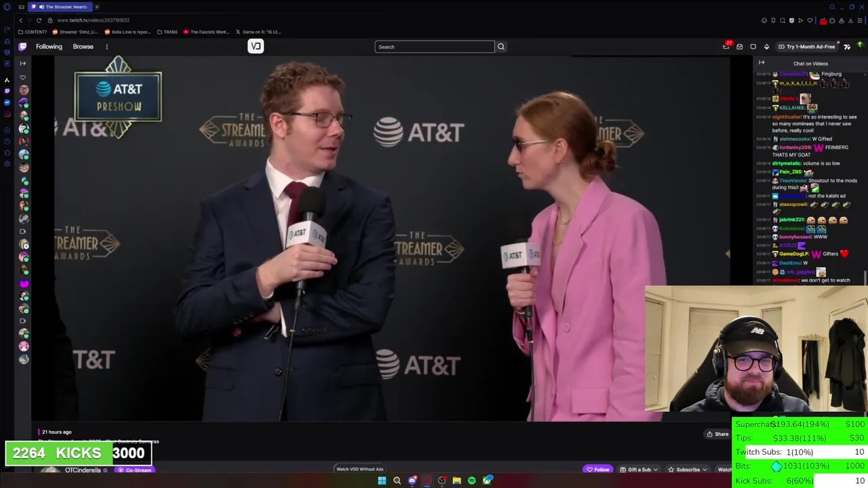Open the Get Bits diamond icon
Viewport: 868px width, 488px height.
click(x=767, y=47)
